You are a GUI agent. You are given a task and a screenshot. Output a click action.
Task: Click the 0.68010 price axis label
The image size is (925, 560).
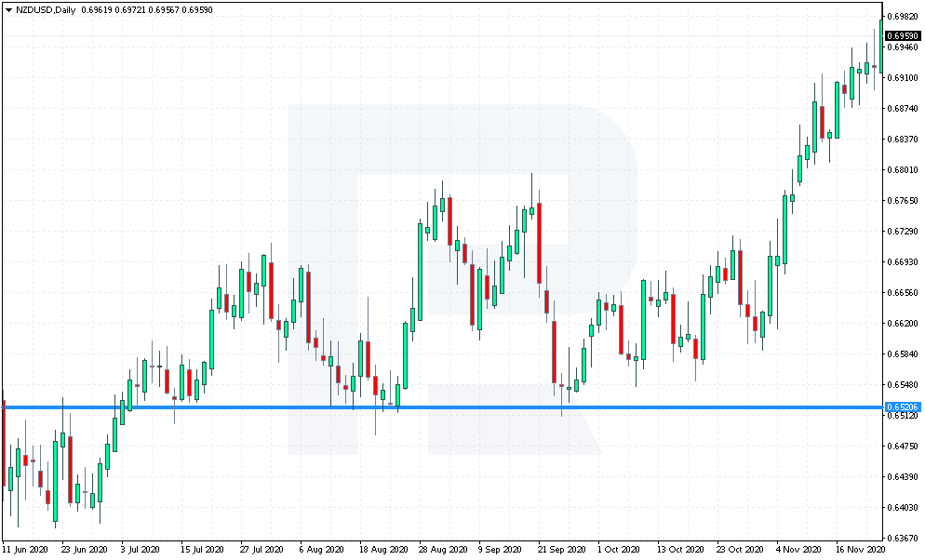click(904, 170)
